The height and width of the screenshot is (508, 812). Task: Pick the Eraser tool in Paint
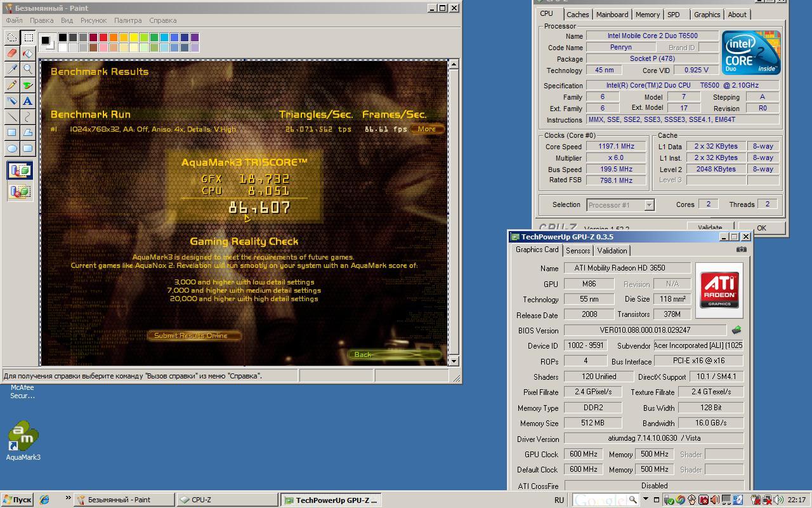[12, 53]
